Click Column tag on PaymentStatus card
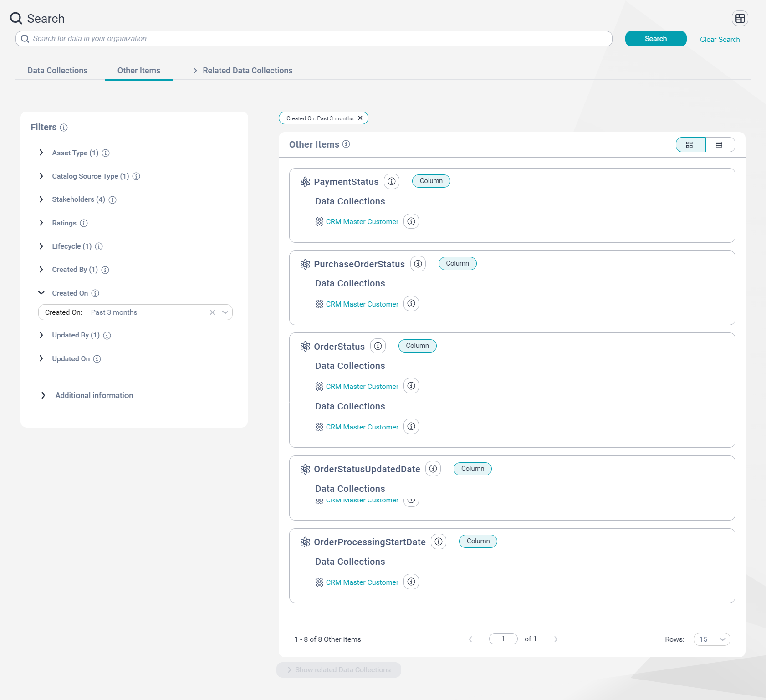The height and width of the screenshot is (700, 766). [431, 181]
